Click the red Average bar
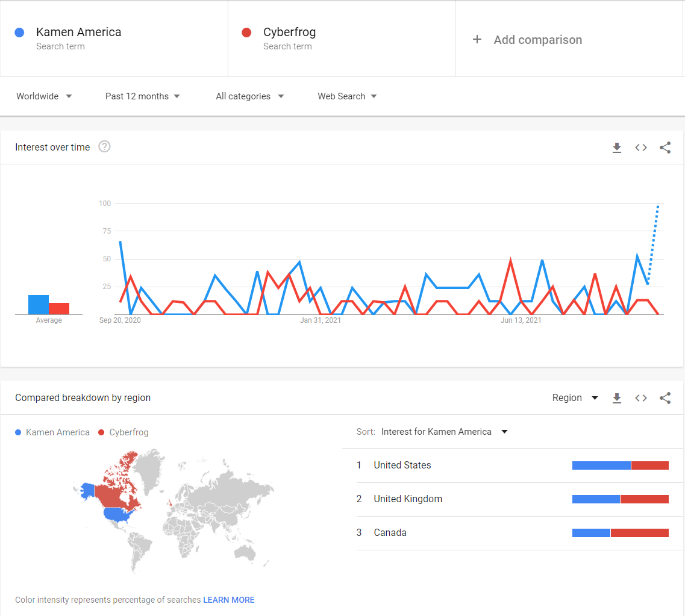 click(x=59, y=308)
